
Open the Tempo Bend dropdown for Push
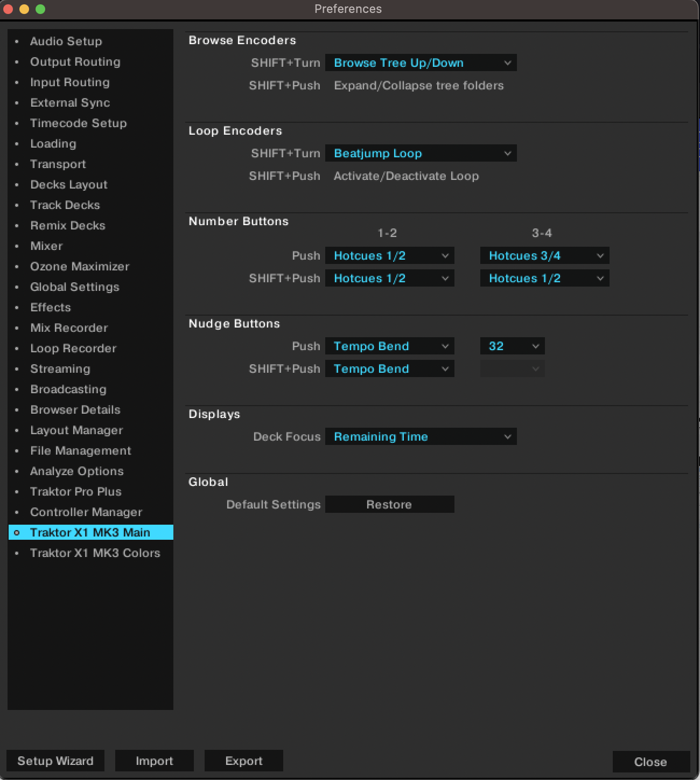389,346
